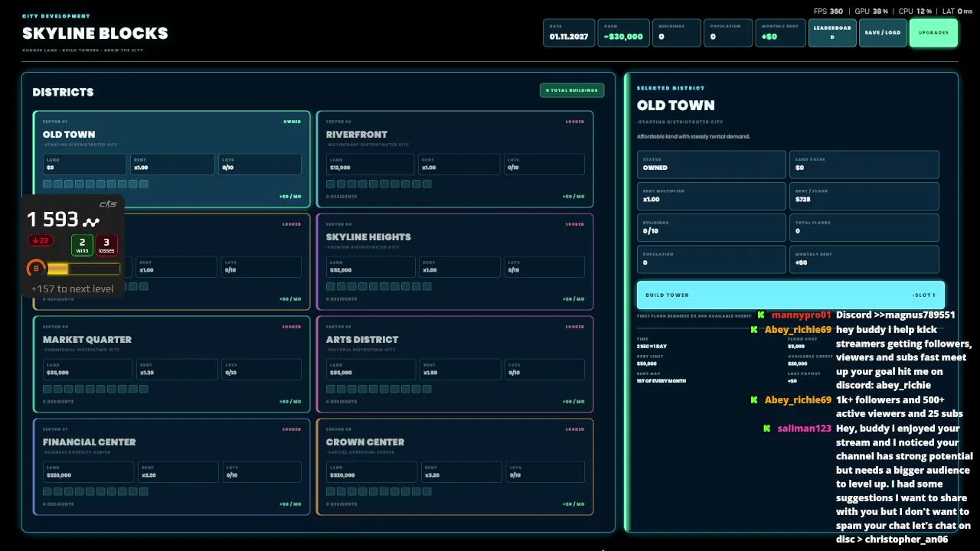Click the rating trend wave icon
This screenshot has height=551, width=980.
pyautogui.click(x=92, y=222)
